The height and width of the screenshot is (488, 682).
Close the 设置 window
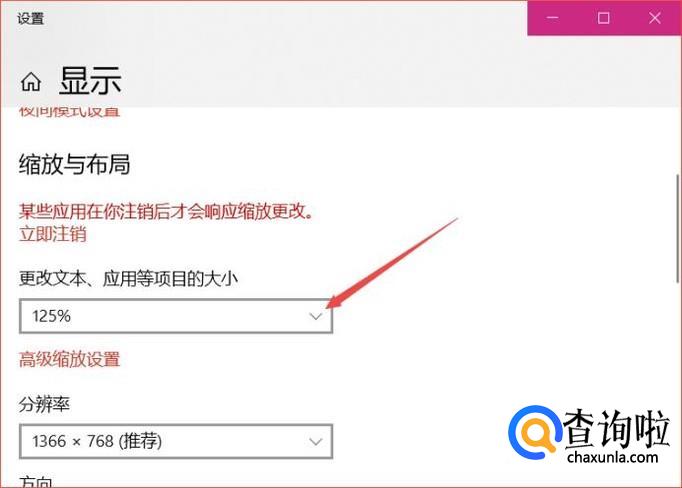pos(655,18)
